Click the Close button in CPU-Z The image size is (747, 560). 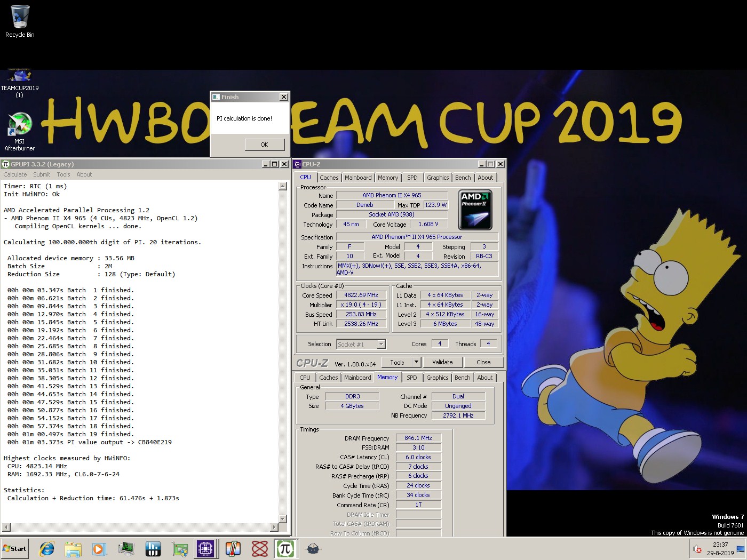click(x=483, y=362)
